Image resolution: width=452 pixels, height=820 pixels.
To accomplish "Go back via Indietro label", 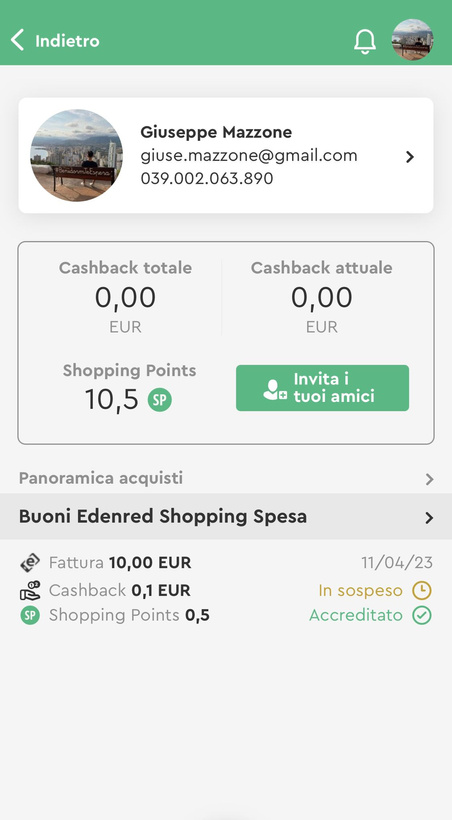I will 67,41.
